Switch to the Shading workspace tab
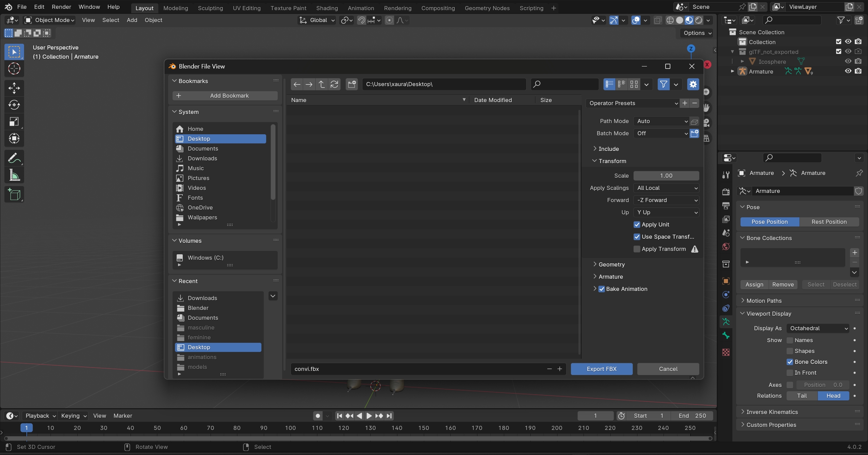 (327, 8)
